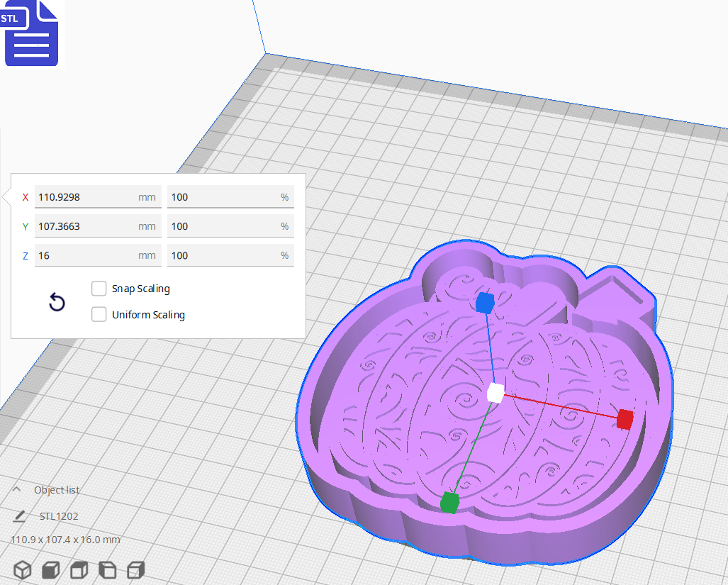Viewport: 728px width, 585px height.
Task: Switch to the right side view icon
Action: pyautogui.click(x=135, y=569)
